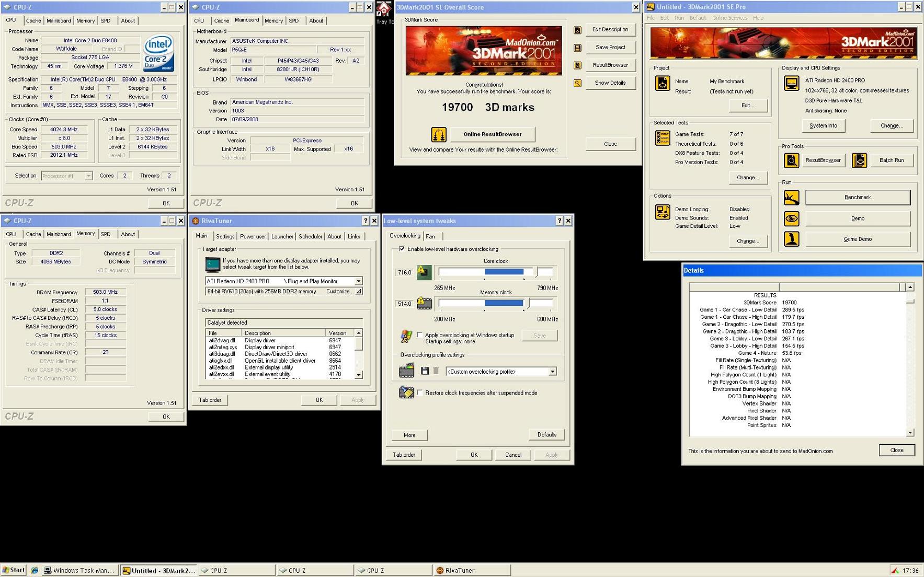Click the RivaTuner taskbar button
924x577 pixels.
point(472,570)
